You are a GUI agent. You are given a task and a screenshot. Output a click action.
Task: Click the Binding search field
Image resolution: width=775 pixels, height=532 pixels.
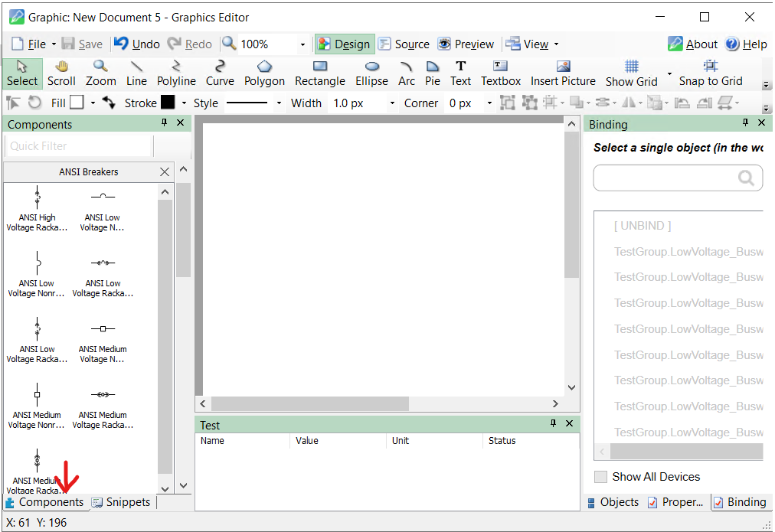(x=679, y=178)
